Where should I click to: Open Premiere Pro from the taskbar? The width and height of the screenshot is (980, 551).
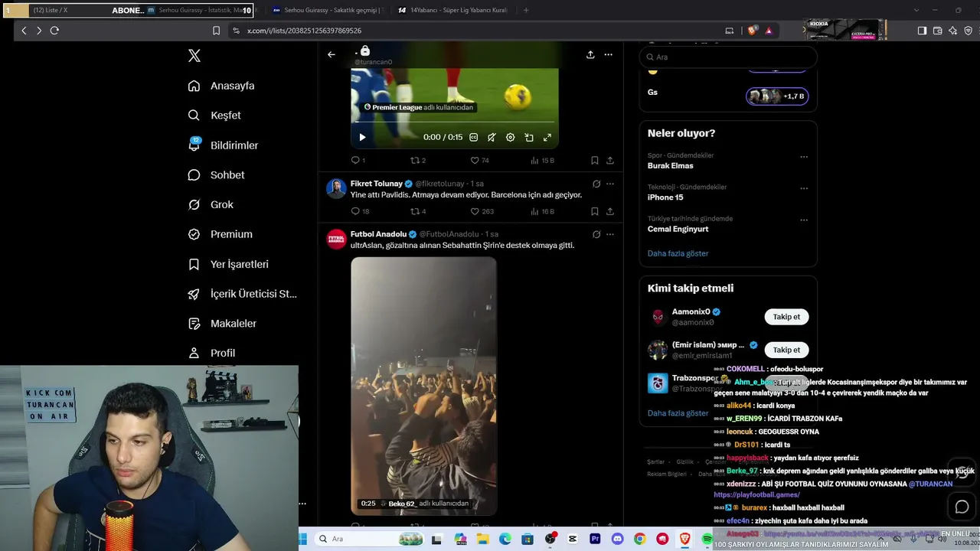pyautogui.click(x=595, y=539)
